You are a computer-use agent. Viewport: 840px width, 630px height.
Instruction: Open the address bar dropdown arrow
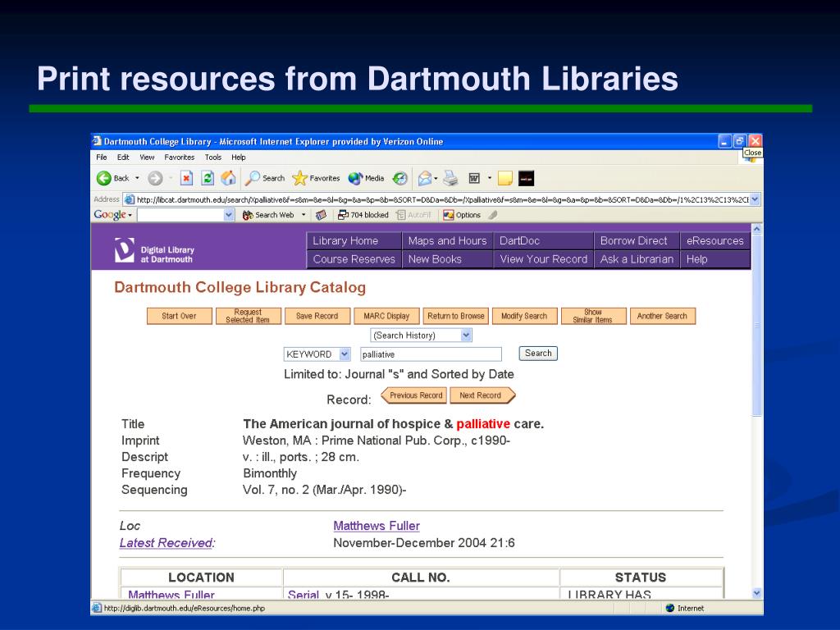coord(755,200)
